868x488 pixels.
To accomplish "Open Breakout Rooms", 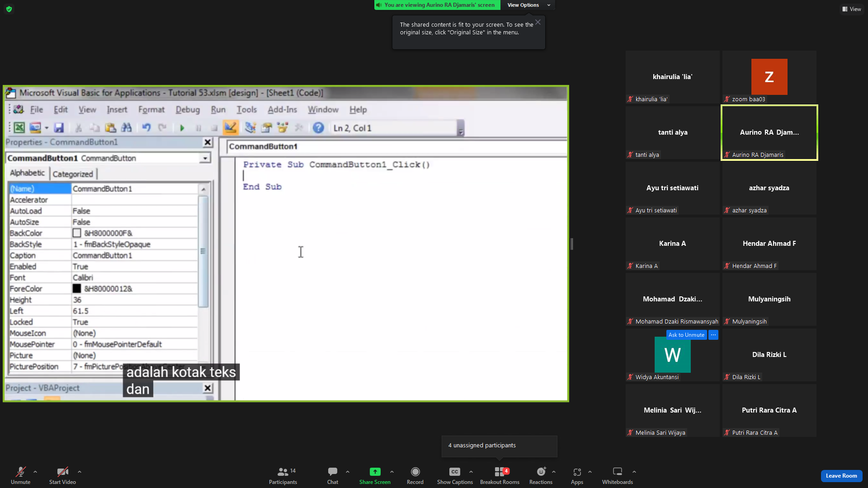I will point(500,476).
